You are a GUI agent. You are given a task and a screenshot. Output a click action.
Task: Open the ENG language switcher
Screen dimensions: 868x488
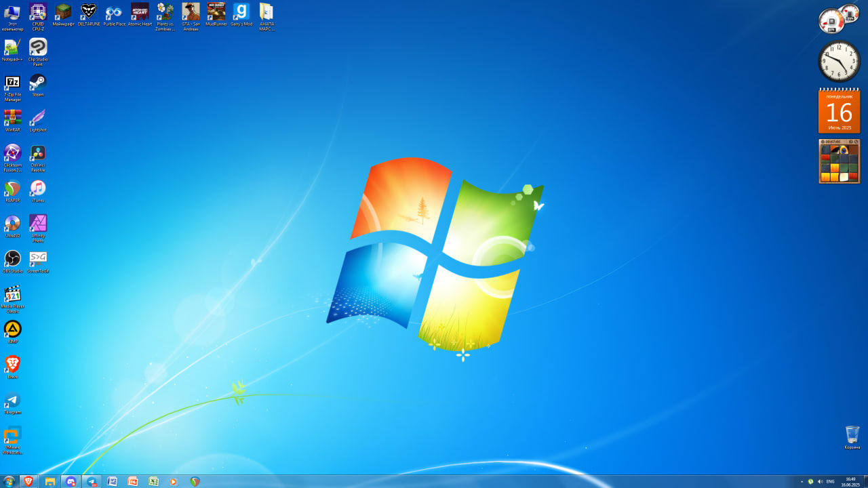[x=830, y=481]
